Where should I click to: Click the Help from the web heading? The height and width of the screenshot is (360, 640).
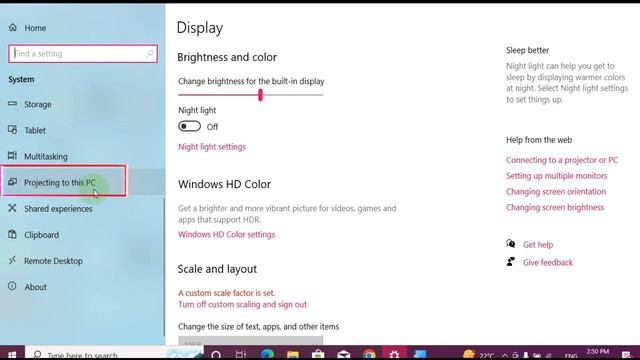click(x=539, y=140)
